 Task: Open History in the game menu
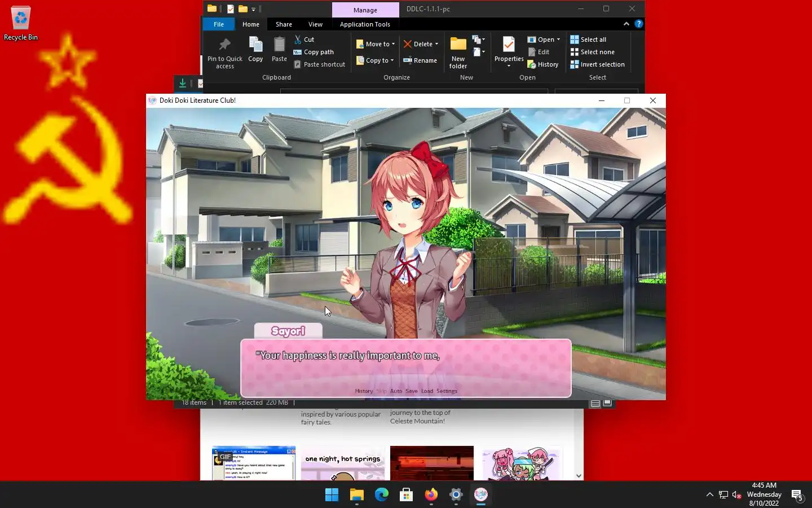(364, 391)
